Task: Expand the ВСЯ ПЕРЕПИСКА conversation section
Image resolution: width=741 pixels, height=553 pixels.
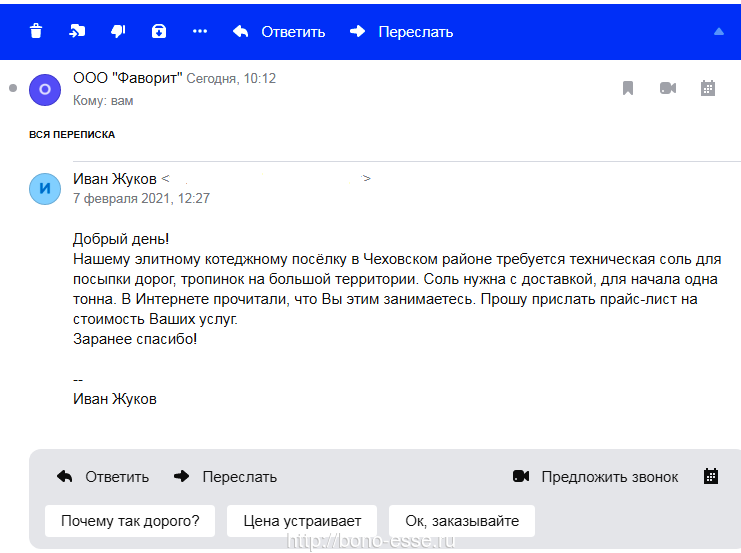Action: [x=72, y=134]
